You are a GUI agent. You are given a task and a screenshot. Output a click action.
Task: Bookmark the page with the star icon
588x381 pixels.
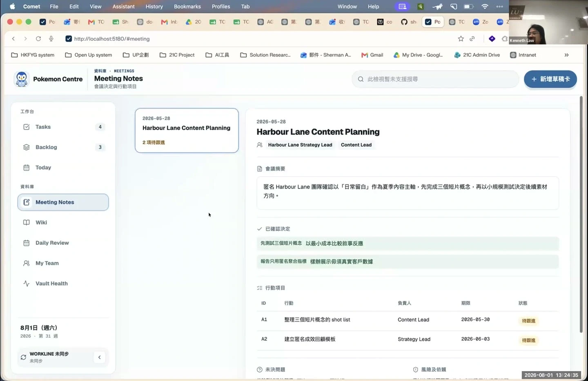click(461, 39)
